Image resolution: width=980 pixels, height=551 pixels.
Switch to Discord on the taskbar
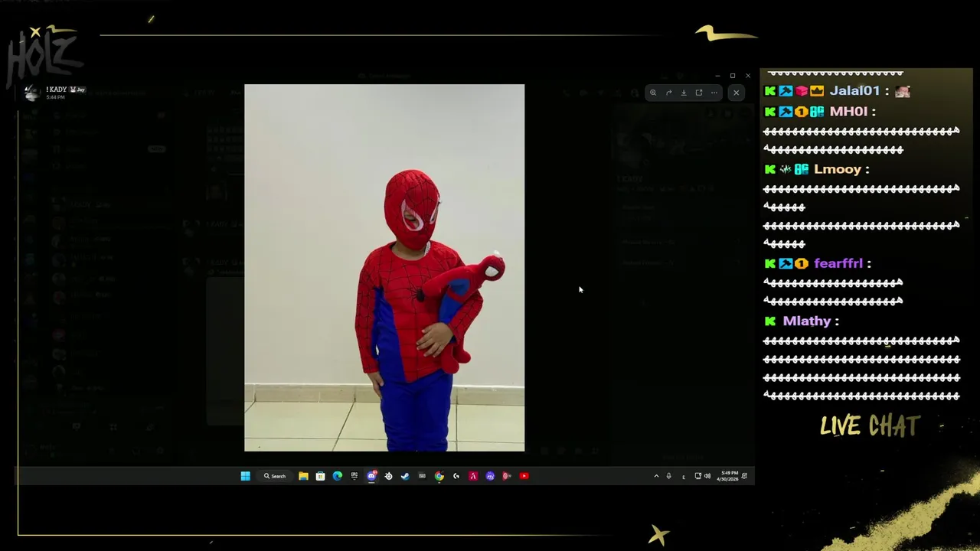pyautogui.click(x=371, y=476)
